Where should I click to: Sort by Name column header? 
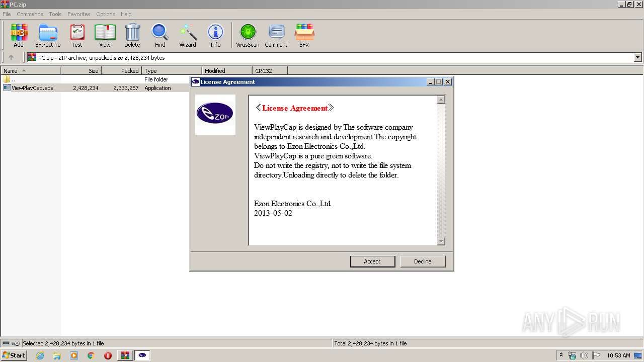[x=31, y=71]
